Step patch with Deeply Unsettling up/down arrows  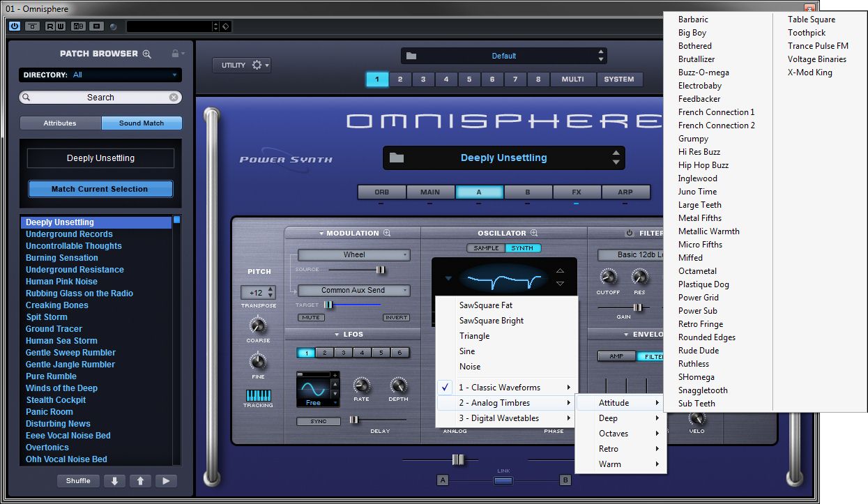616,158
